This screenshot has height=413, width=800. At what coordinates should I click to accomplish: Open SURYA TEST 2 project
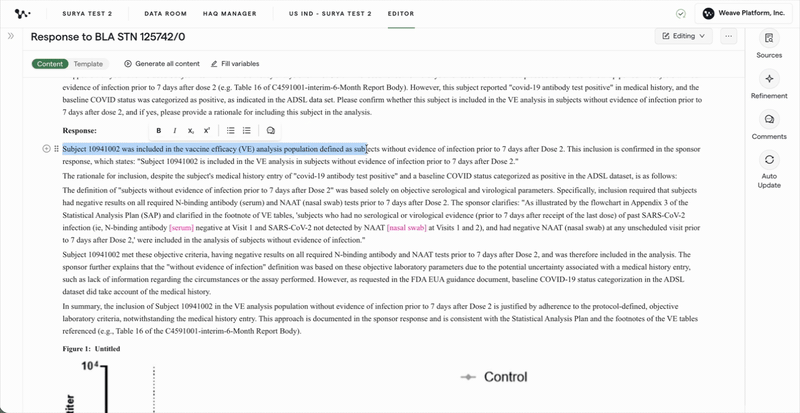click(87, 14)
